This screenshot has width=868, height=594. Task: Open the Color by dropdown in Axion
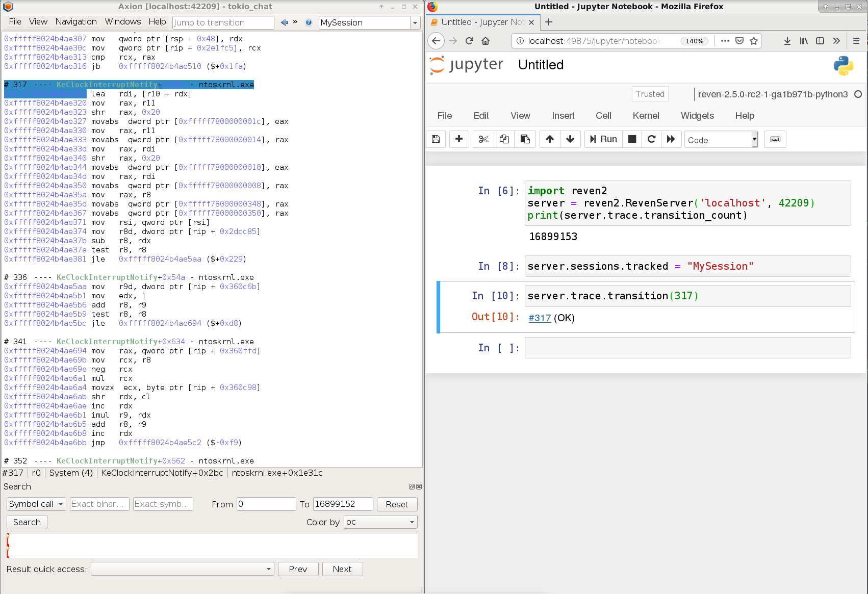coord(380,522)
